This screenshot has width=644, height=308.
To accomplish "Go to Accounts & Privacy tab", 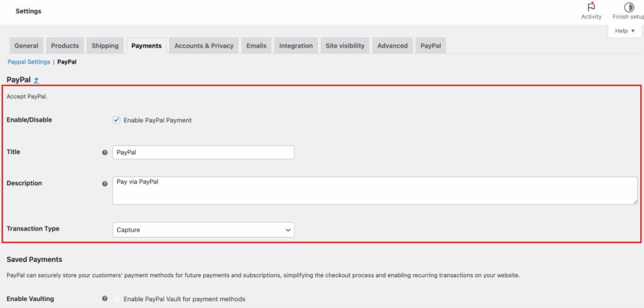I will [204, 45].
